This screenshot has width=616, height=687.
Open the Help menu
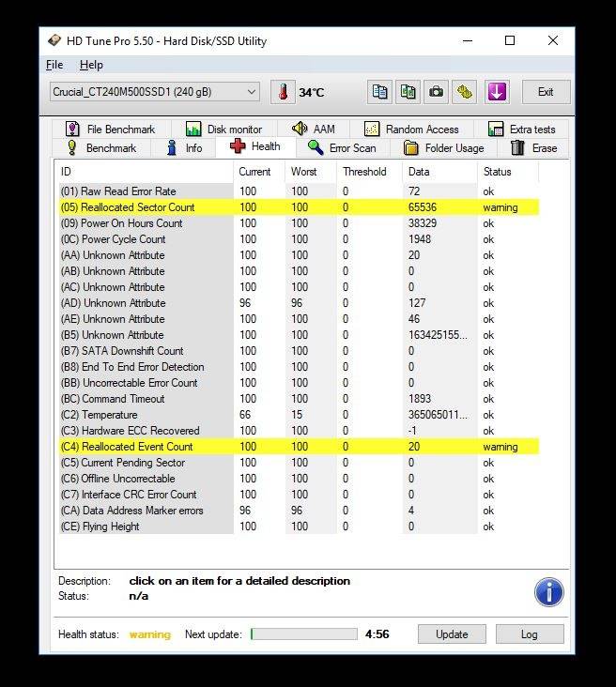(91, 65)
